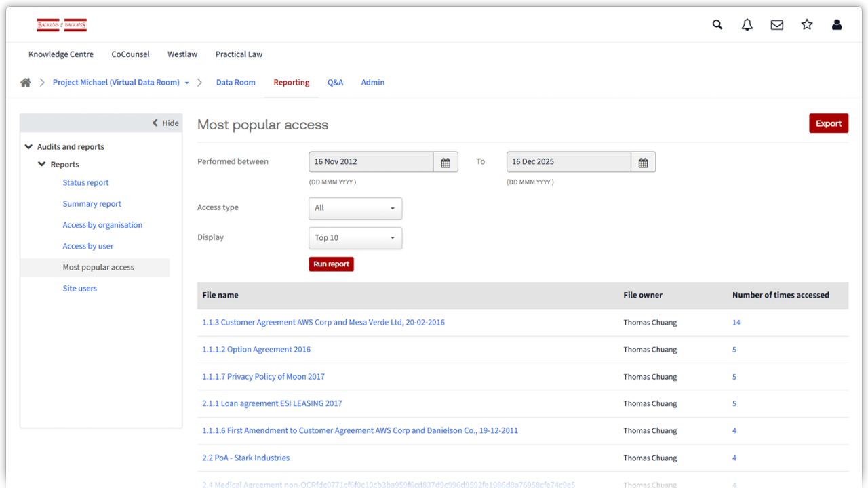The image size is (868, 488).
Task: Open the Access by organisation report
Action: click(x=102, y=225)
